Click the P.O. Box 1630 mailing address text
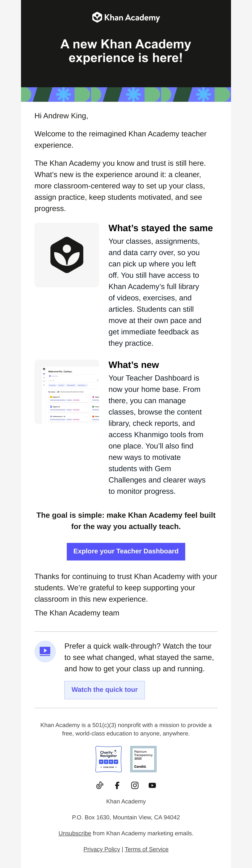Screen dimensions: 252x868 [126, 817]
